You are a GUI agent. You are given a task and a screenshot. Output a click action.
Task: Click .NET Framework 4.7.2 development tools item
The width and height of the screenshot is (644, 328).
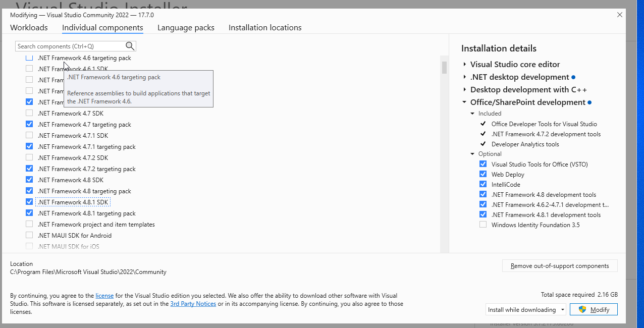pos(546,134)
